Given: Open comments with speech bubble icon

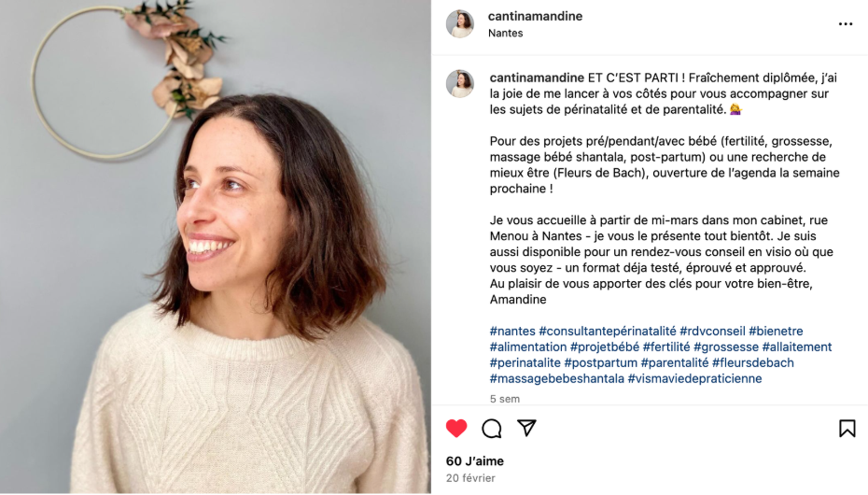Looking at the screenshot, I should point(492,429).
